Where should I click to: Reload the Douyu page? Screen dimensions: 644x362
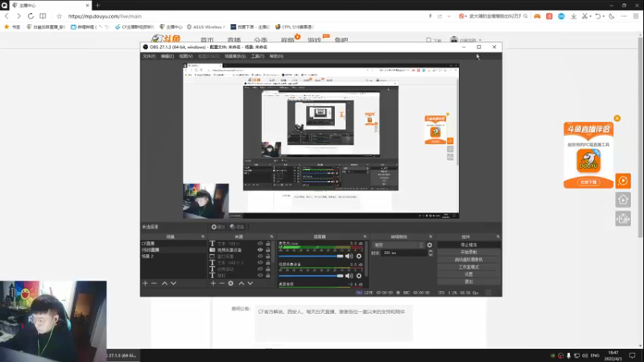(31, 16)
